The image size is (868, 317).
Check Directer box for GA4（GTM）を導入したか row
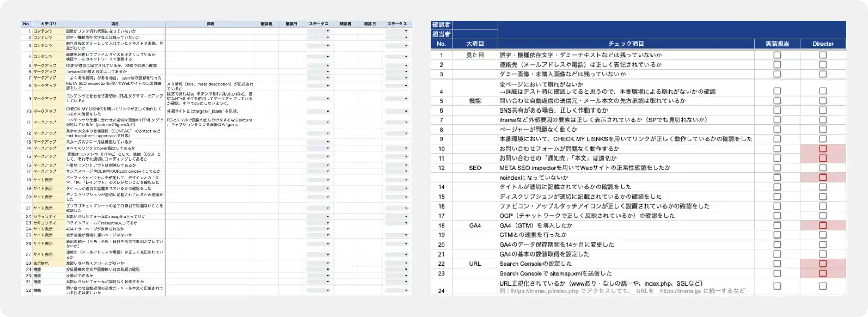[x=823, y=225]
